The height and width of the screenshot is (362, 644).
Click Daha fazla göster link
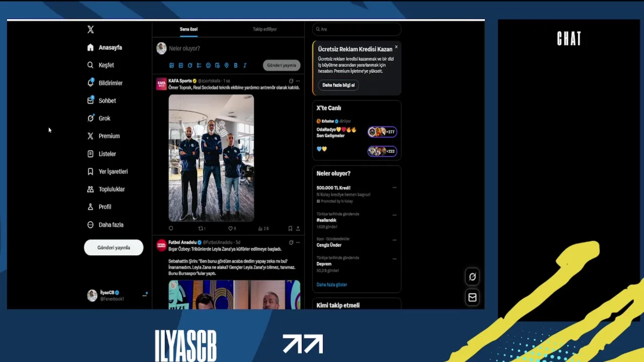click(332, 285)
